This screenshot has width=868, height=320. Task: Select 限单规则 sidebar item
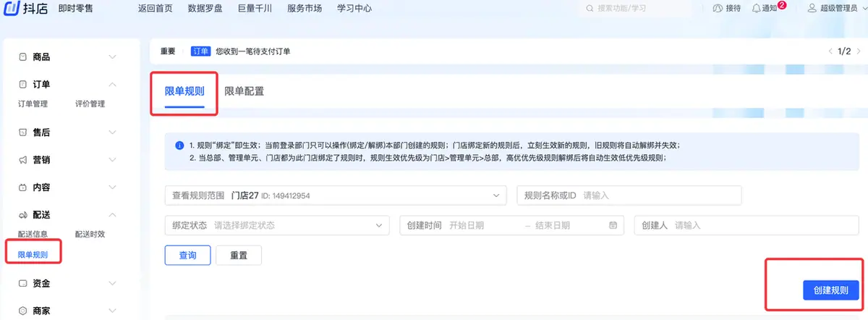(33, 255)
